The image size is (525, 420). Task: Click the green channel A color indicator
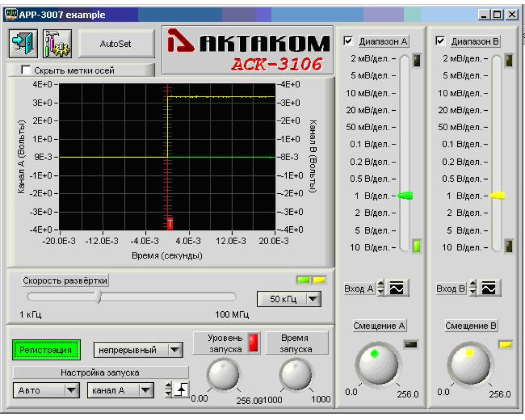coord(303,280)
